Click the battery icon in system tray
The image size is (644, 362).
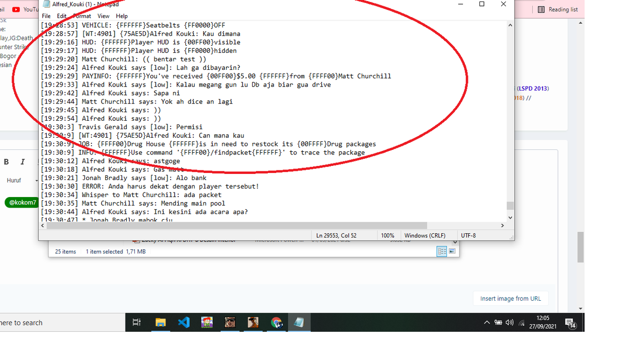point(498,323)
